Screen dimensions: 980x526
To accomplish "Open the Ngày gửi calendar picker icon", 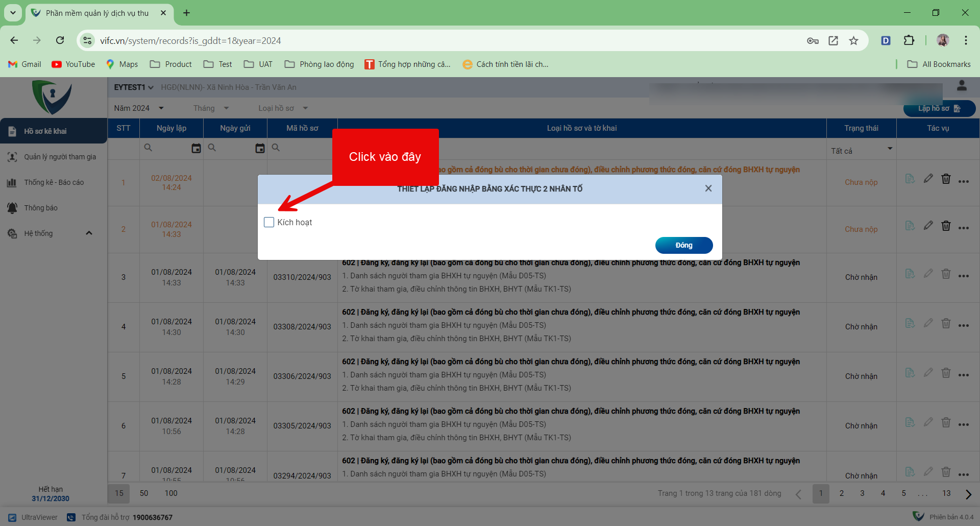I will [260, 148].
